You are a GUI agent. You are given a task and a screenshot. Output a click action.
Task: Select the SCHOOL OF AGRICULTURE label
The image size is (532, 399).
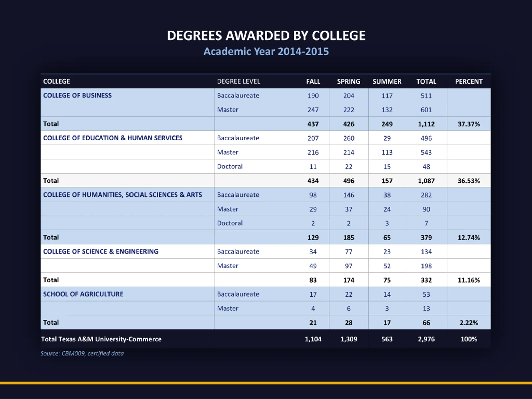click(x=83, y=294)
